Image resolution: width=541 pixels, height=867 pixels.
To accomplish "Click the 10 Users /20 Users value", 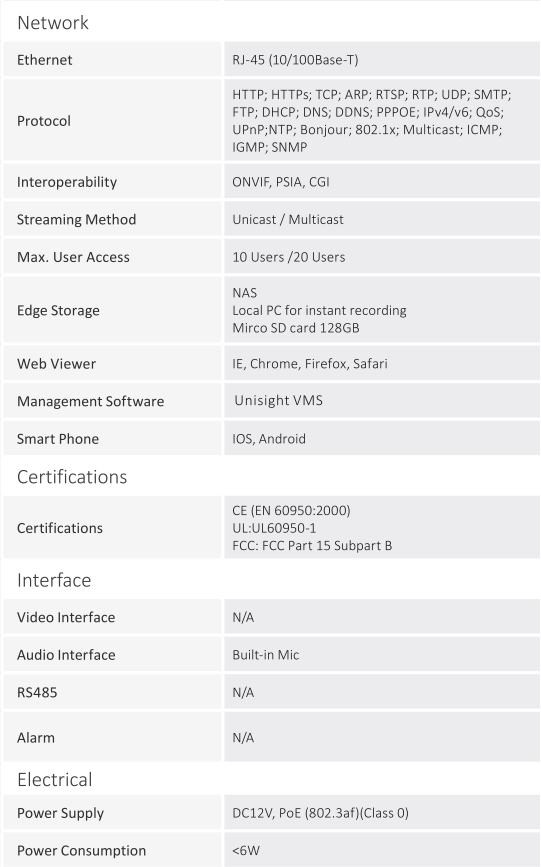I will point(288,257).
